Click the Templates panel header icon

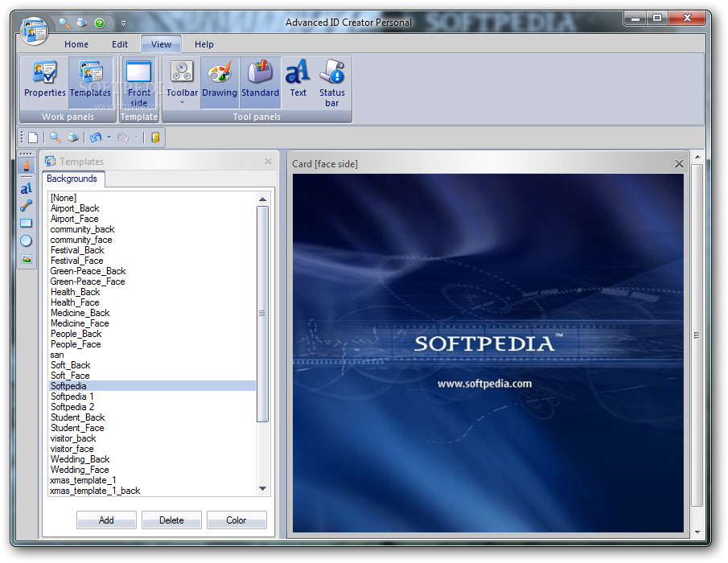tap(50, 162)
